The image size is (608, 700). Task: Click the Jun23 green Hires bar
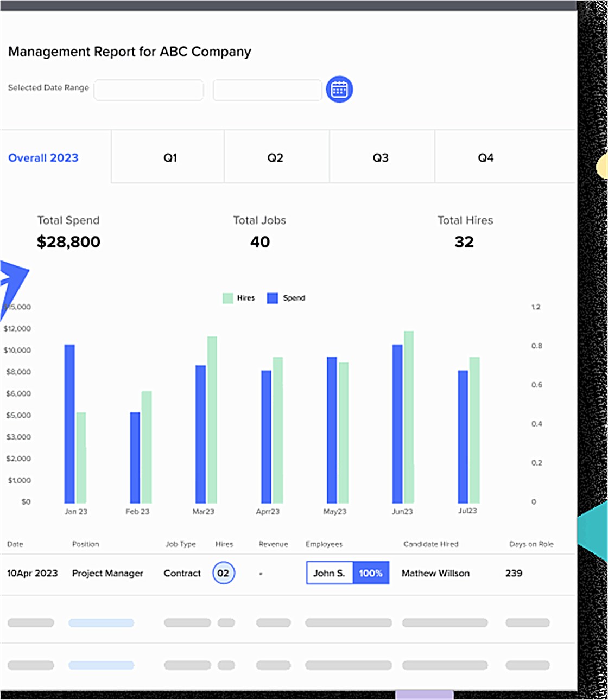[409, 417]
